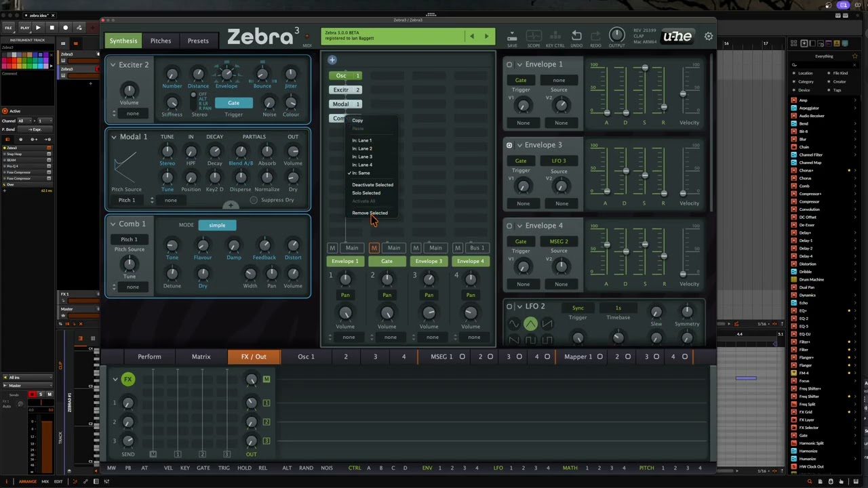Image resolution: width=868 pixels, height=488 pixels.
Task: Open the Scope display icon
Action: (534, 35)
